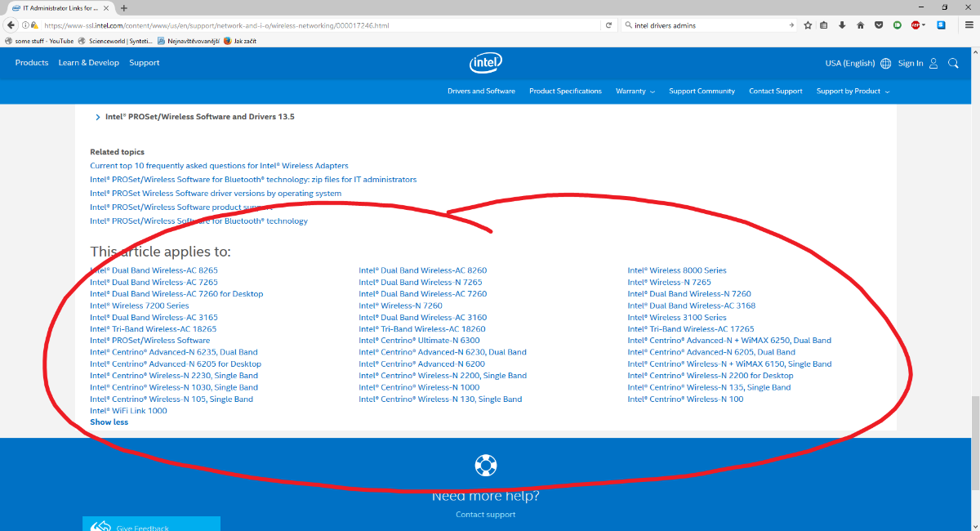The width and height of the screenshot is (980, 531).
Task: Open the site search magnifier icon
Action: [953, 63]
